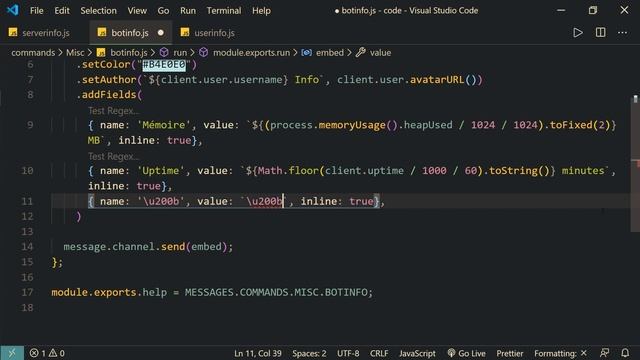The width and height of the screenshot is (640, 360).
Task: Click the VS Code logo icon
Action: point(13,10)
